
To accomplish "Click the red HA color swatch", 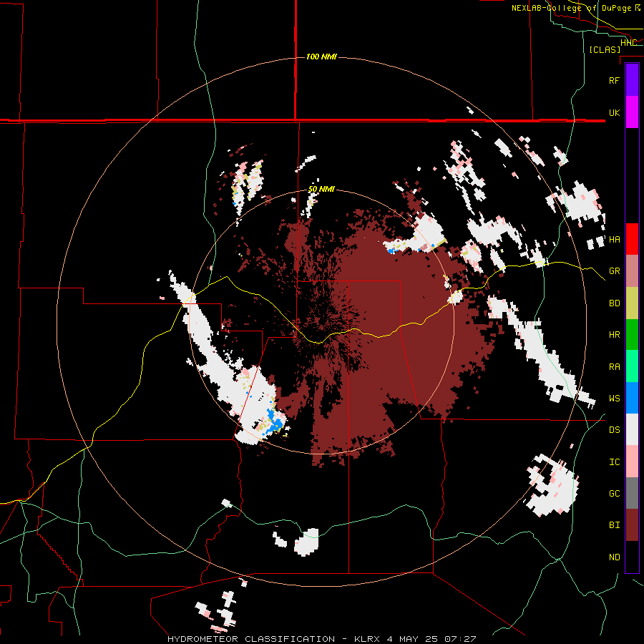I will point(632,239).
